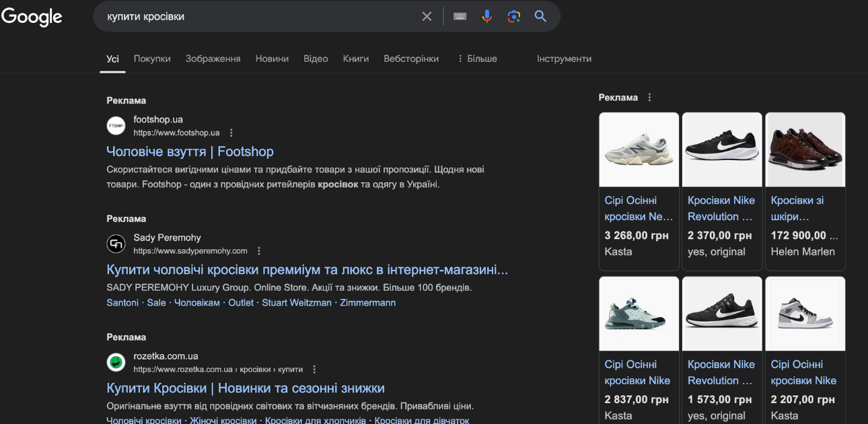868x424 pixels.
Task: Click the Google logo
Action: click(32, 17)
